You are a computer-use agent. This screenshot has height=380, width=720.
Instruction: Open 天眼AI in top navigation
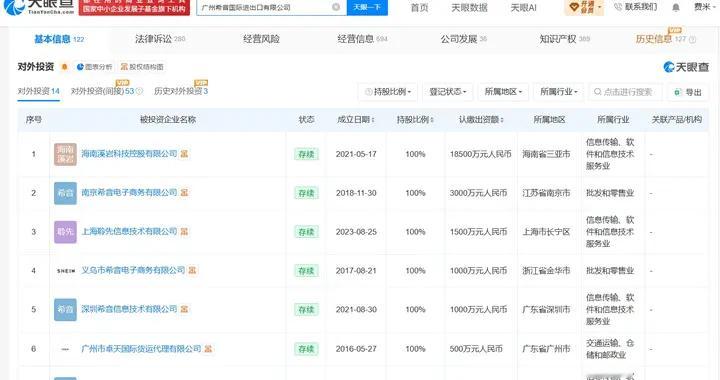click(523, 7)
